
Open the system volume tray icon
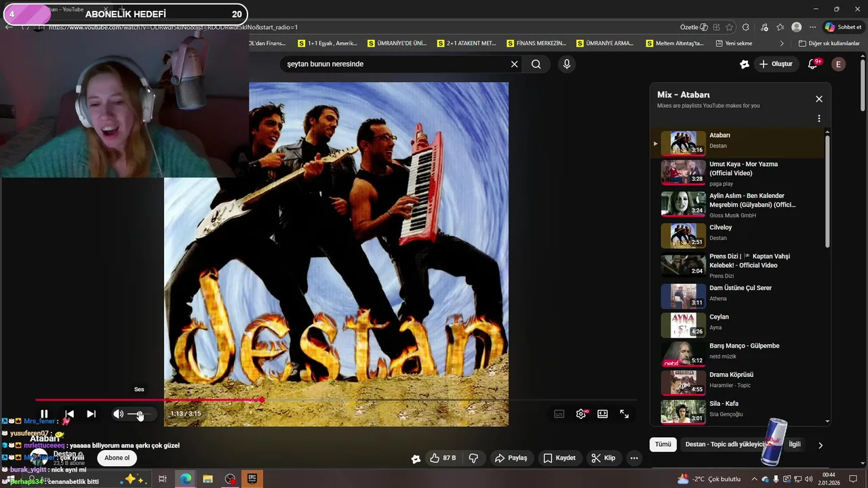(808, 479)
